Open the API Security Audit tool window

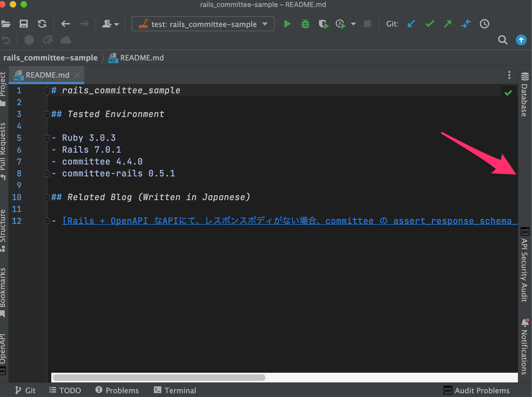coord(525,265)
